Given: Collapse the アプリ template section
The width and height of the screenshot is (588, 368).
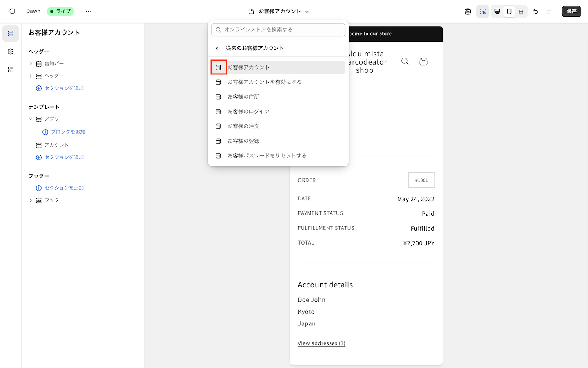Looking at the screenshot, I should point(31,119).
